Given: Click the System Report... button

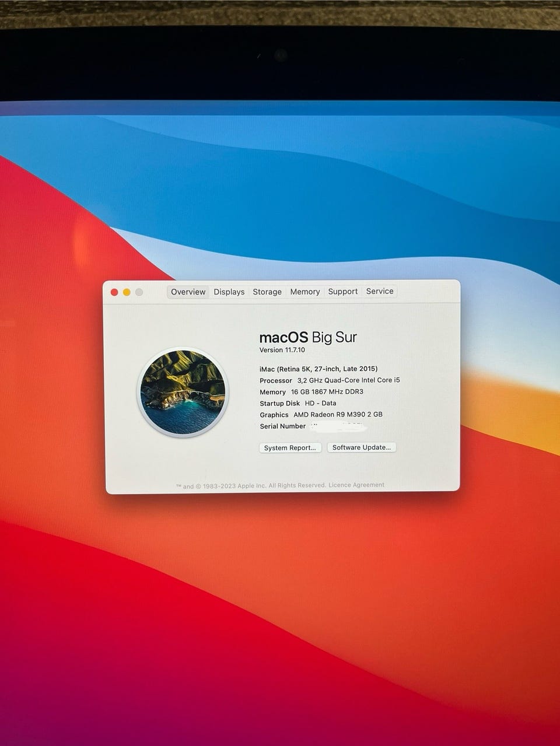Looking at the screenshot, I should [x=290, y=447].
